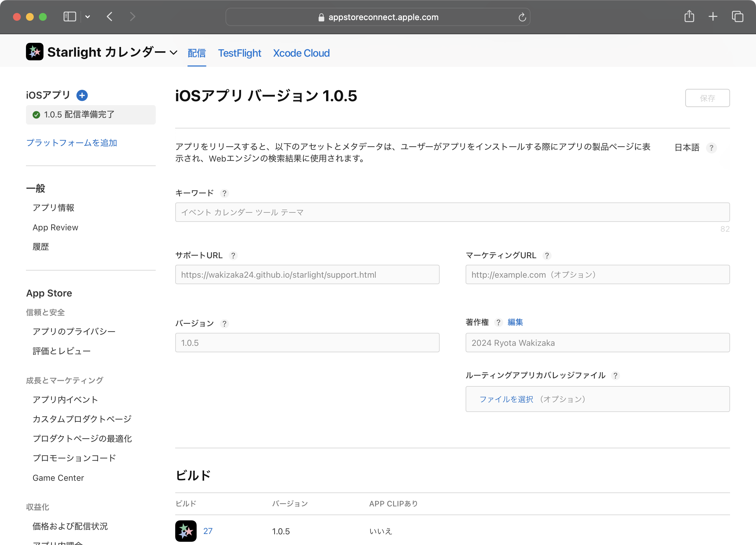Click the blue plus icon beside iOSアプリ
Viewport: 756px width, 545px height.
click(x=82, y=95)
